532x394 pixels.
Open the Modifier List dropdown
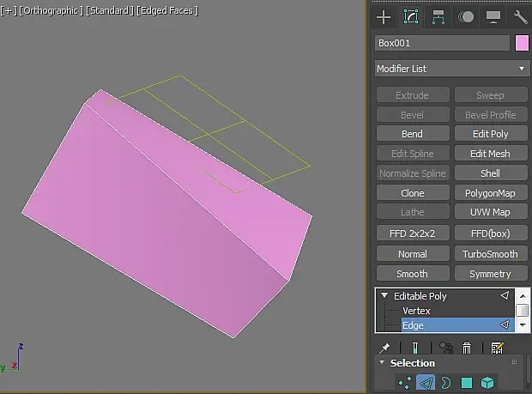452,69
